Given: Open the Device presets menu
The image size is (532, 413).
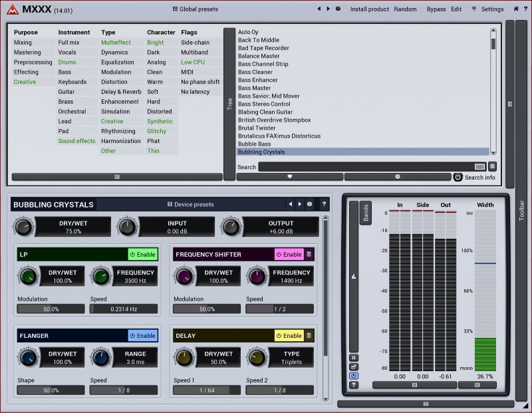Looking at the screenshot, I should point(190,204).
